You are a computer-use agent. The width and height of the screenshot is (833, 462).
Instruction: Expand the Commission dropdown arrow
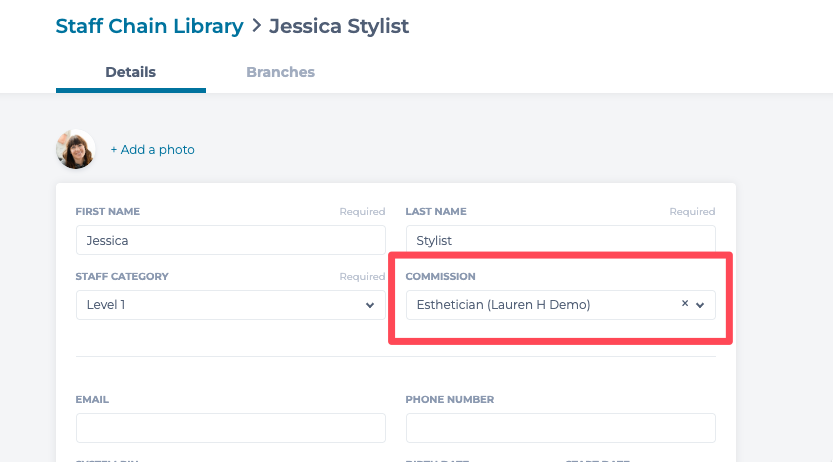coord(700,305)
